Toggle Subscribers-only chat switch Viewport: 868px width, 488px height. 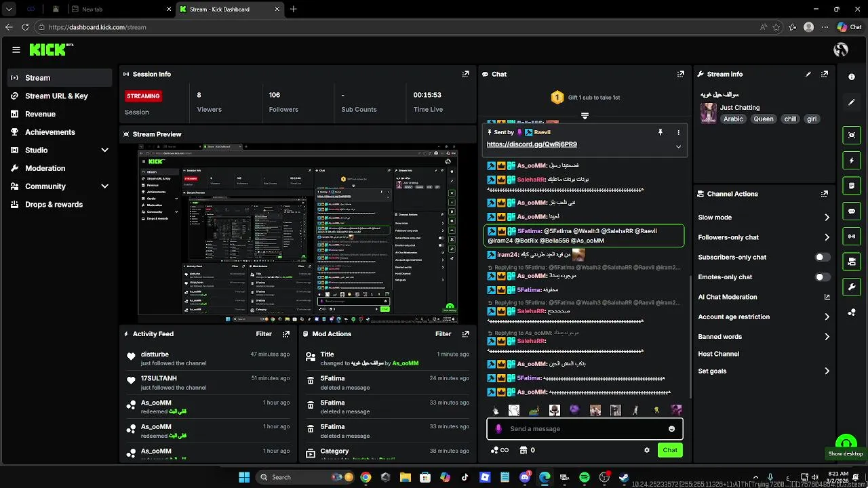822,258
